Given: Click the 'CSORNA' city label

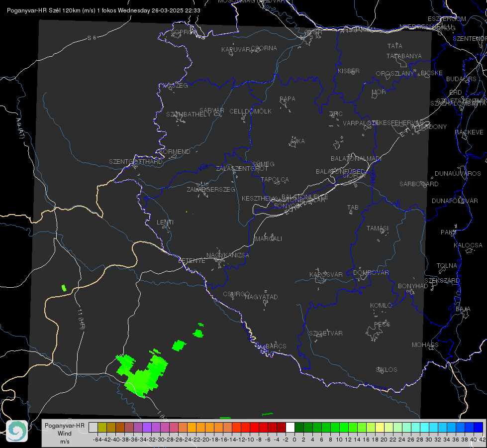Looking at the screenshot, I should [x=264, y=48].
